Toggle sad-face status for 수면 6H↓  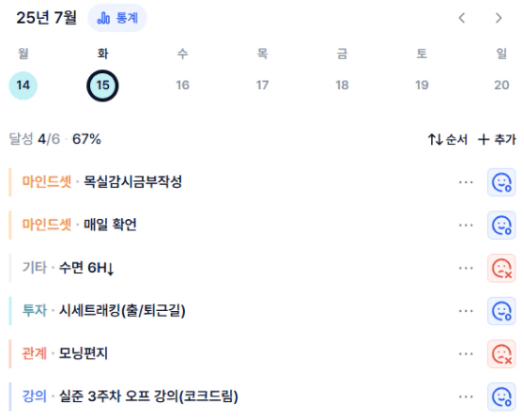point(501,268)
